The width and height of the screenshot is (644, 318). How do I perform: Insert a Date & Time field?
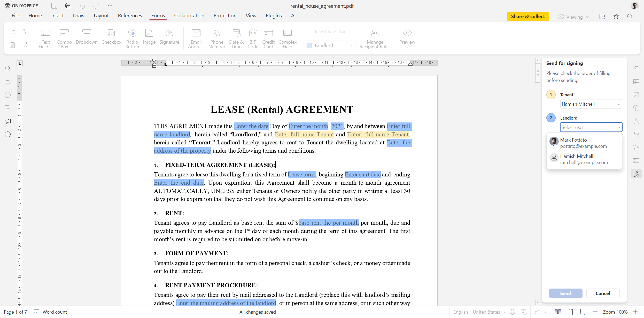(x=236, y=39)
